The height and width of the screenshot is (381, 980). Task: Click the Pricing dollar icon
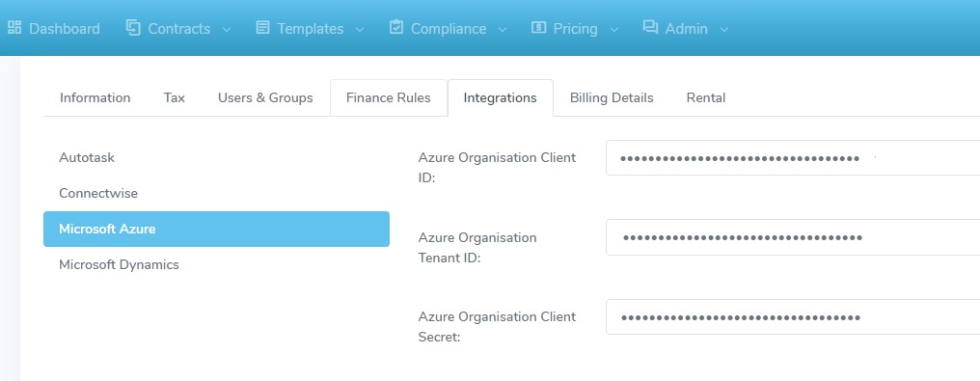click(539, 27)
